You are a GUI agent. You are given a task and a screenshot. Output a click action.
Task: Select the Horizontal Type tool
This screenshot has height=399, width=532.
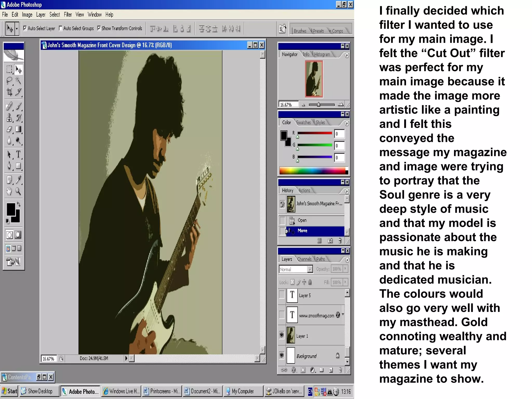click(x=18, y=154)
